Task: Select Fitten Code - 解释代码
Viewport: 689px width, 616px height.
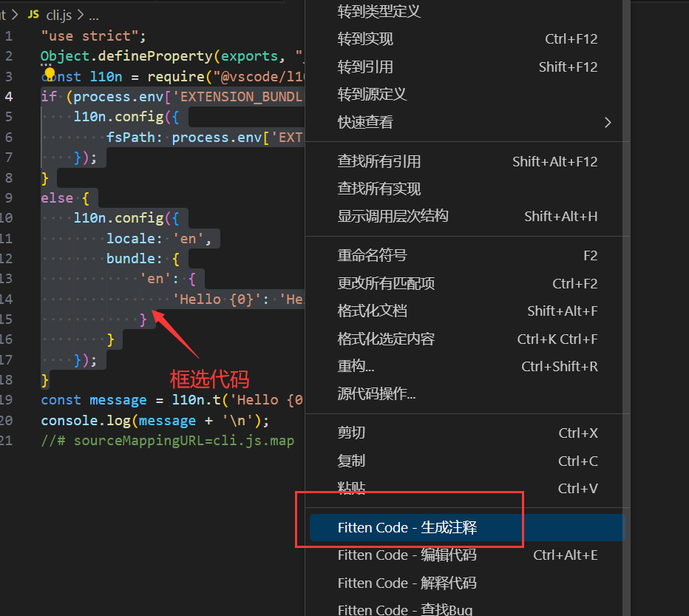Action: tap(467, 583)
